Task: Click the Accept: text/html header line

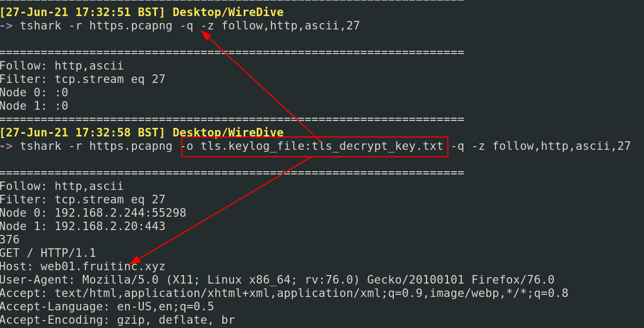Action: click(x=284, y=293)
